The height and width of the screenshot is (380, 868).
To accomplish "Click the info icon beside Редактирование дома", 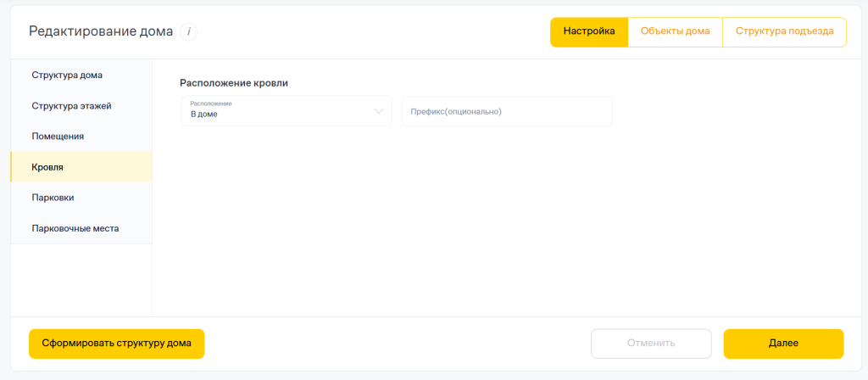I will tap(188, 32).
